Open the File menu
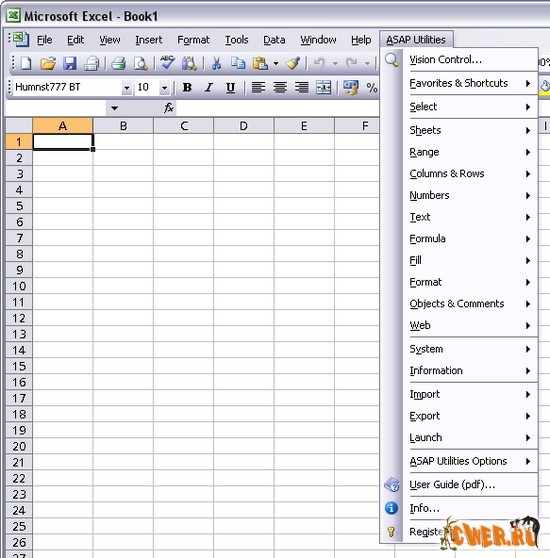This screenshot has width=550, height=558. click(x=44, y=40)
